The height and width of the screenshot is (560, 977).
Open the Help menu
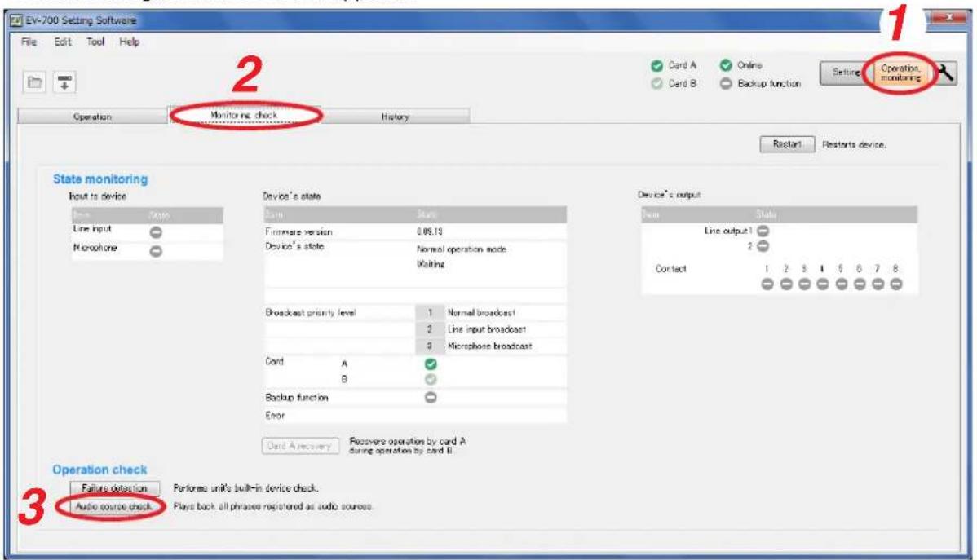tap(129, 42)
